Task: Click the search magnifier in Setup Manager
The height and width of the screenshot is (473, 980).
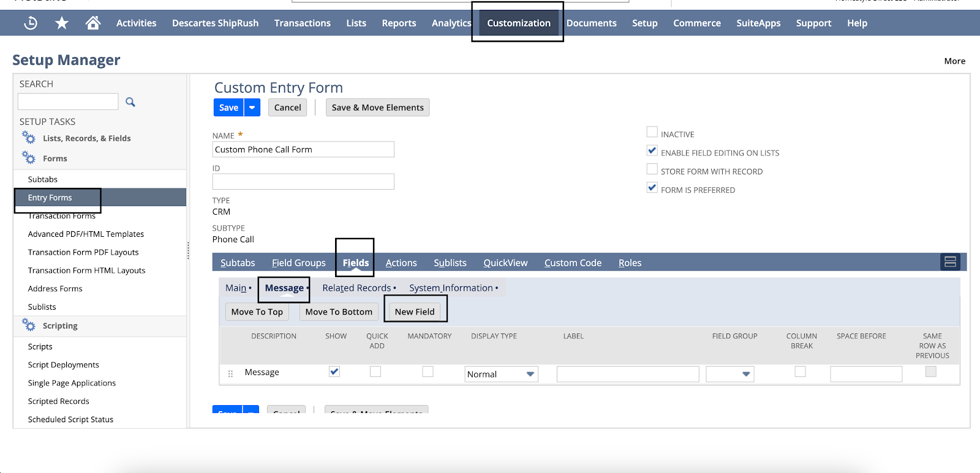Action: click(130, 102)
